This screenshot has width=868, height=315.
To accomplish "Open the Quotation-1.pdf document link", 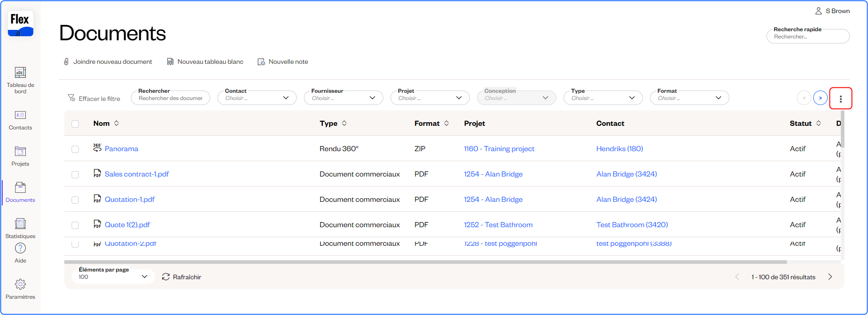I will click(x=130, y=200).
